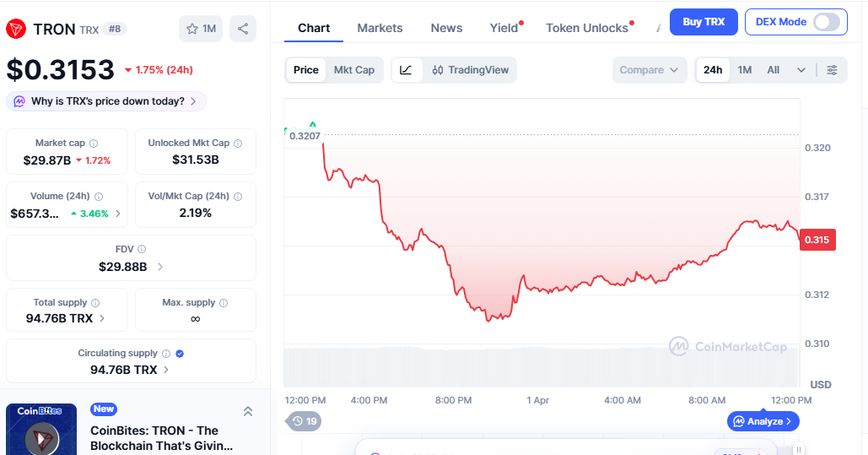This screenshot has height=455, width=868.
Task: Add TRX to watchlist with star button
Action: coord(201,29)
